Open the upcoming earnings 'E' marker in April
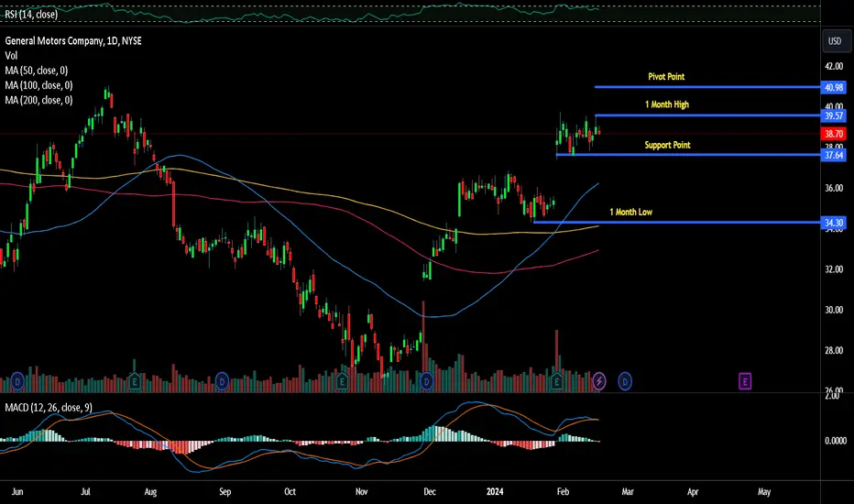The width and height of the screenshot is (854, 504). click(x=745, y=381)
